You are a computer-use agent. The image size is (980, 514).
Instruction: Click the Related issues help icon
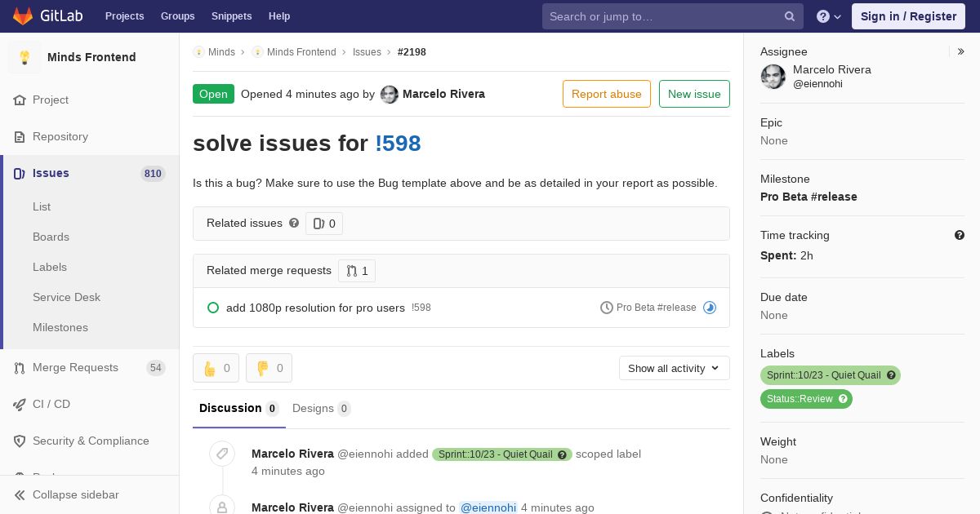point(294,223)
